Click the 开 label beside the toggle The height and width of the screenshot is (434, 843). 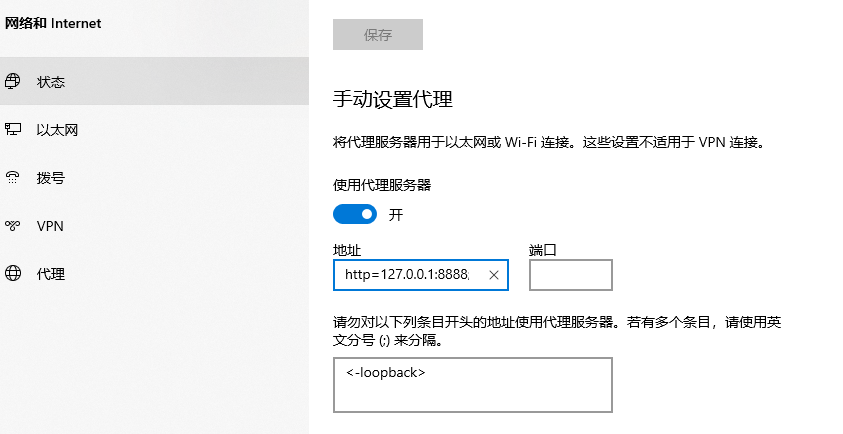click(396, 215)
